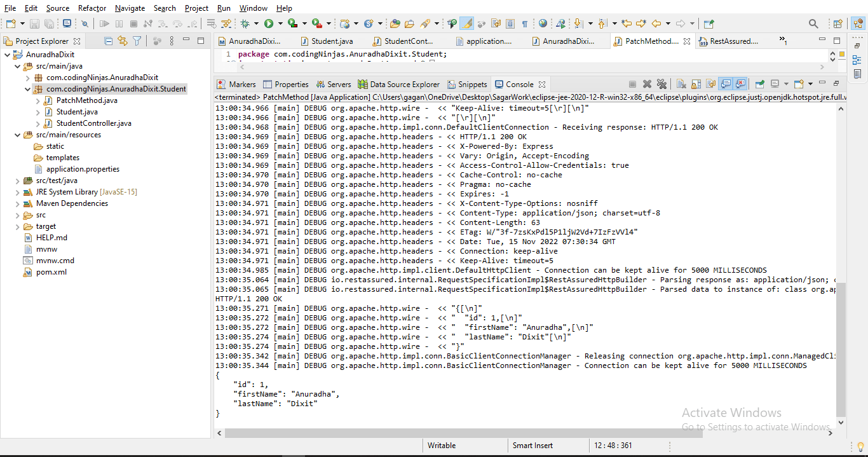Save the current editor file
This screenshot has width=868, height=457.
pos(34,23)
